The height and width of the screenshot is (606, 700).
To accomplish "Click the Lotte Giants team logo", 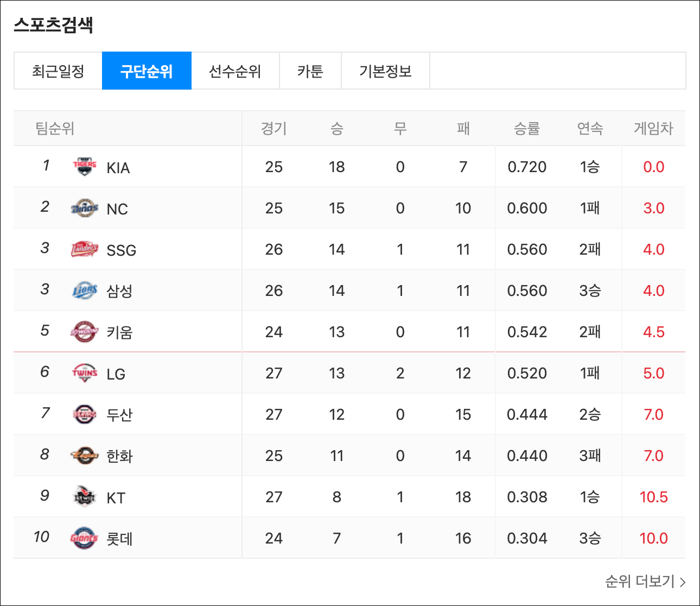I will pos(85,538).
